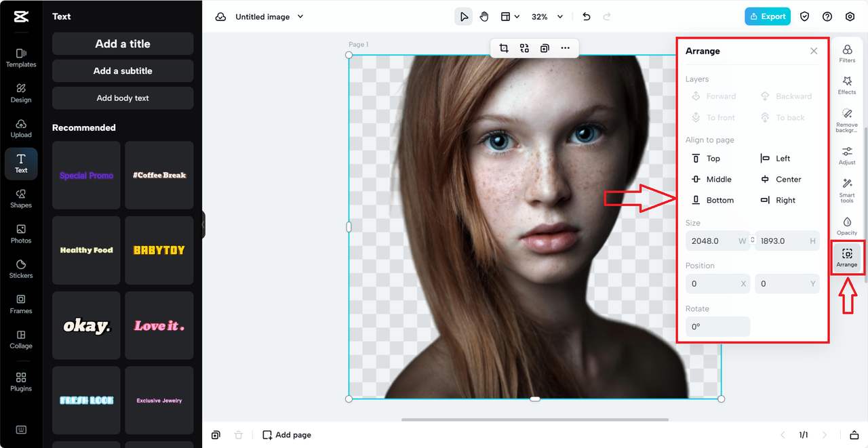This screenshot has width=868, height=448.
Task: Choose the BABYTOY text preset
Action: click(x=159, y=250)
